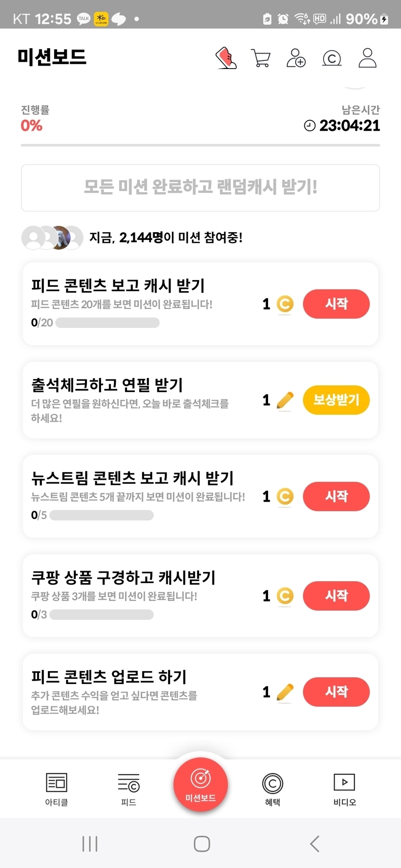Open the profile icon
The image size is (401, 868).
tap(367, 58)
